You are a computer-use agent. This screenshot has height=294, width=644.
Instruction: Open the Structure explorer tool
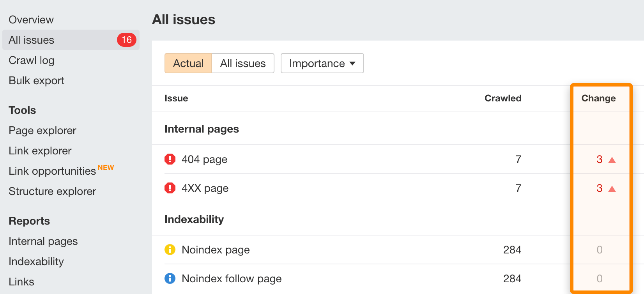tap(52, 191)
